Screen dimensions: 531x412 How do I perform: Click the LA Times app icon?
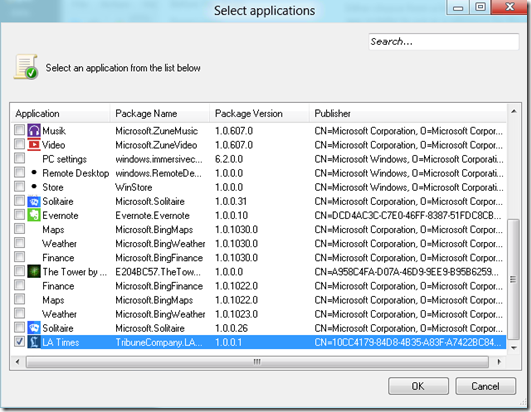click(x=34, y=342)
